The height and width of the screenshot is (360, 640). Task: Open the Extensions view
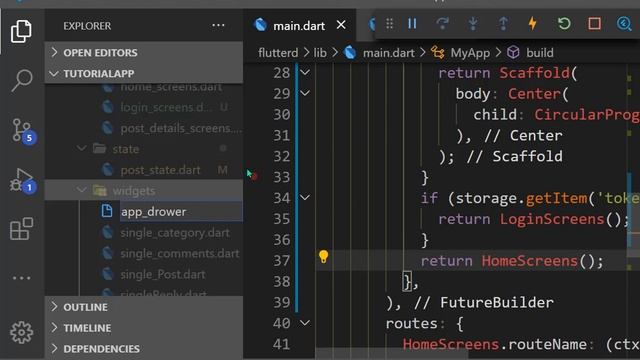[21, 229]
